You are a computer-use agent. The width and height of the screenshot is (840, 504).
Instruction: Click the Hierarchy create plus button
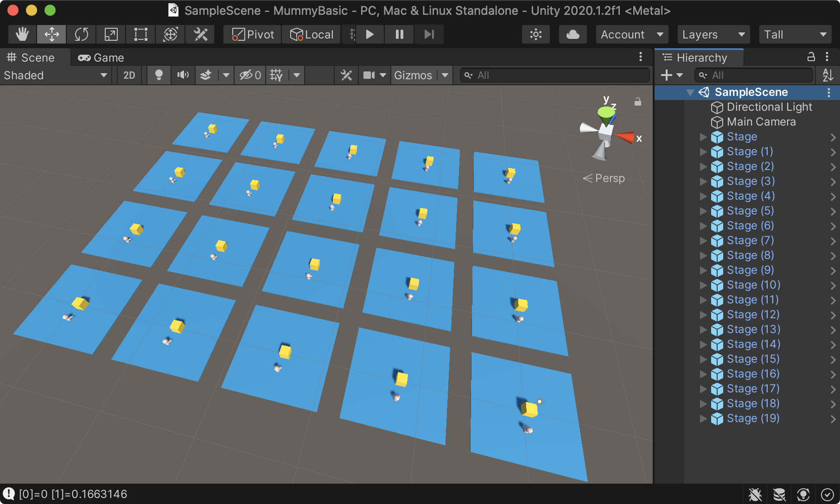[x=671, y=75]
